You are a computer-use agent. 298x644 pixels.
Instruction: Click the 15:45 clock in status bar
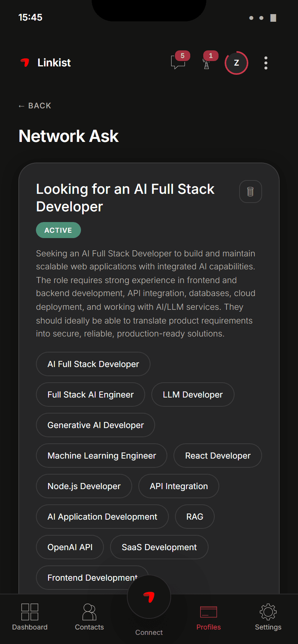(30, 17)
